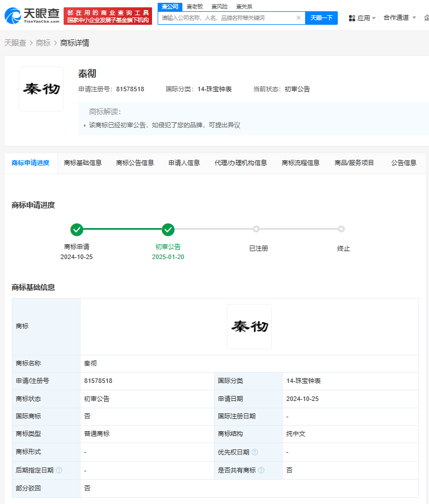Select the 查关系 search mode
The width and height of the screenshot is (429, 504).
pos(244,7)
